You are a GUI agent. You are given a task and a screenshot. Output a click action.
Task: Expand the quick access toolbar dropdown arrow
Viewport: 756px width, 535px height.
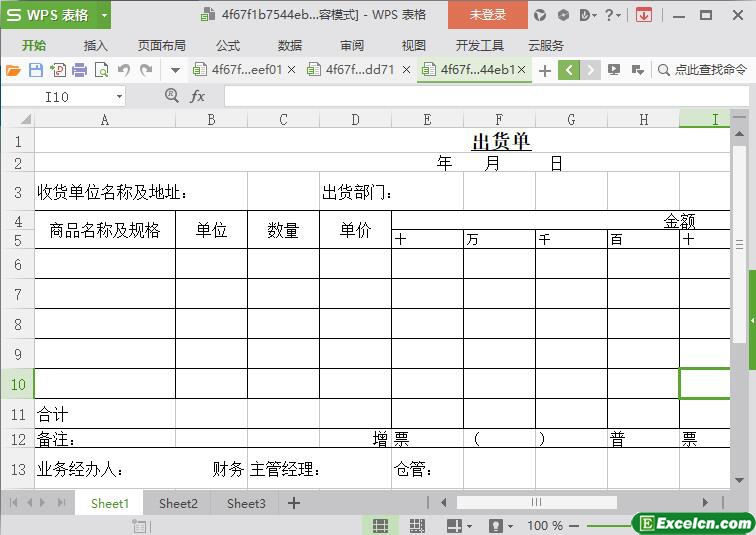(x=175, y=70)
